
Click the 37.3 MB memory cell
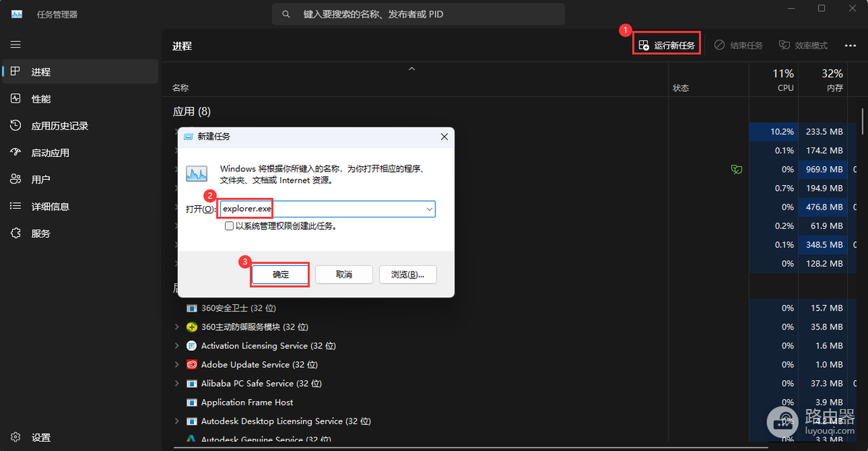(822, 383)
